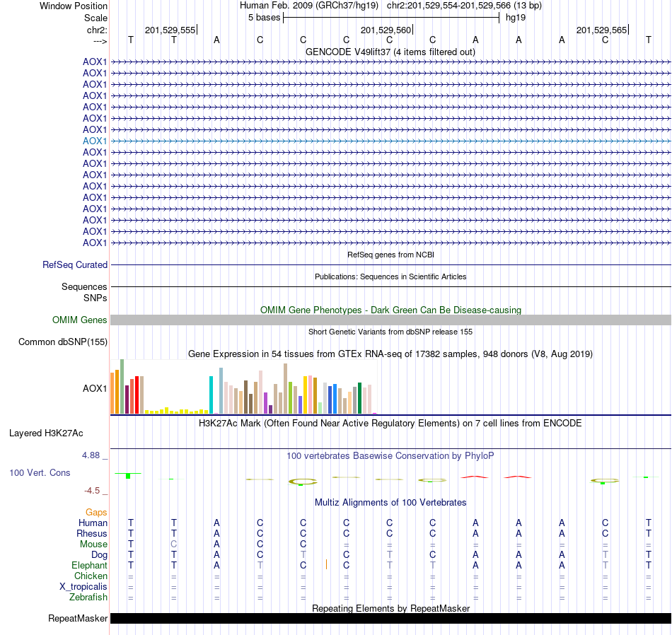Click the hg19 label beside the scale bar

pos(516,18)
